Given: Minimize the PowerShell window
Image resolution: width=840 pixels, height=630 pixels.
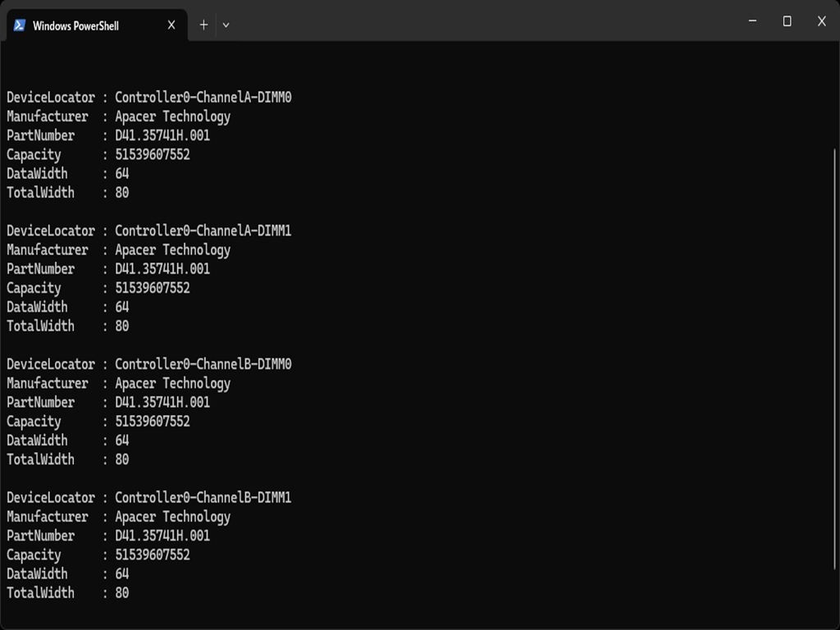Looking at the screenshot, I should tap(753, 21).
